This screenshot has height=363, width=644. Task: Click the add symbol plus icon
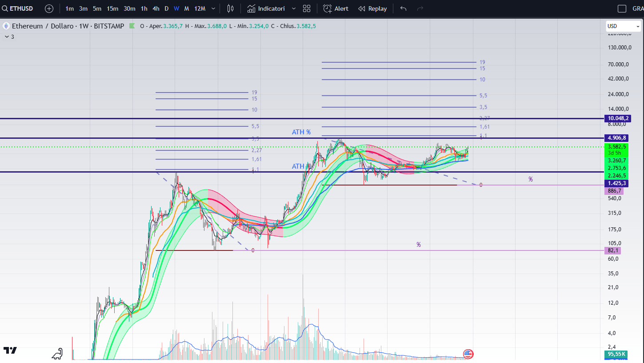click(x=49, y=8)
